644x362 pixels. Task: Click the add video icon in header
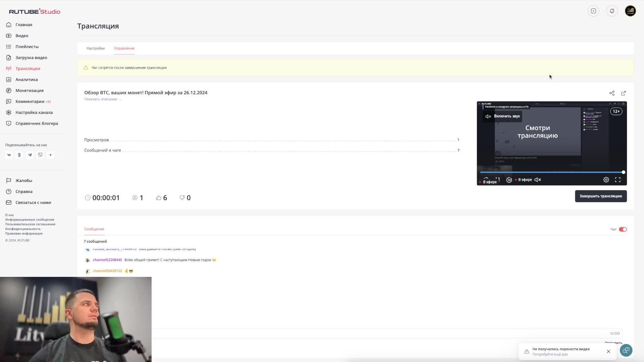[593, 11]
